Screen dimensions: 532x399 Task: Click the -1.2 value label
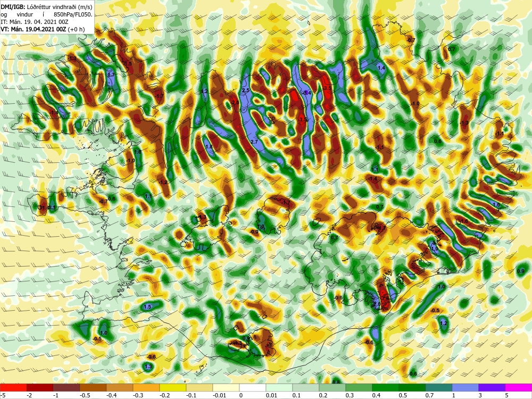tap(163, 182)
